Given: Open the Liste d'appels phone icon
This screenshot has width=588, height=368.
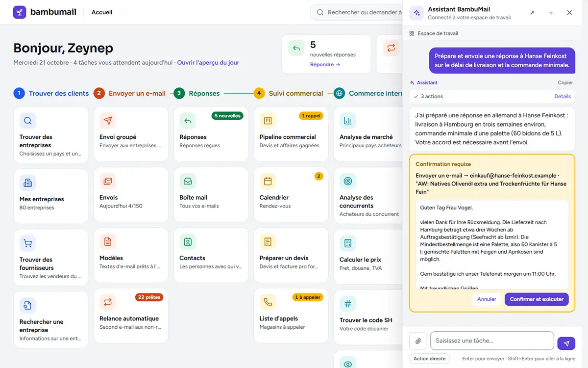Looking at the screenshot, I should (268, 302).
